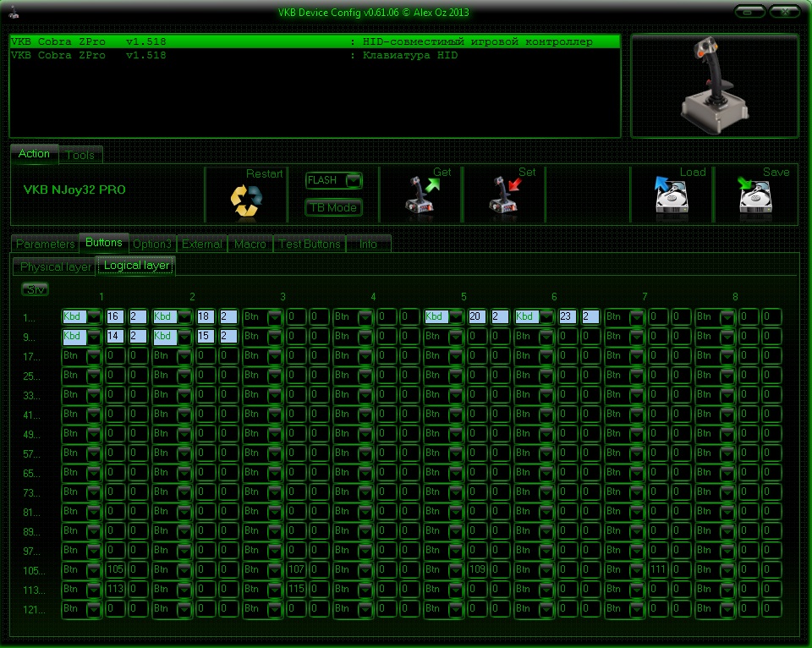Expand Kbd dropdown for button 2
This screenshot has width=812, height=648.
click(184, 316)
